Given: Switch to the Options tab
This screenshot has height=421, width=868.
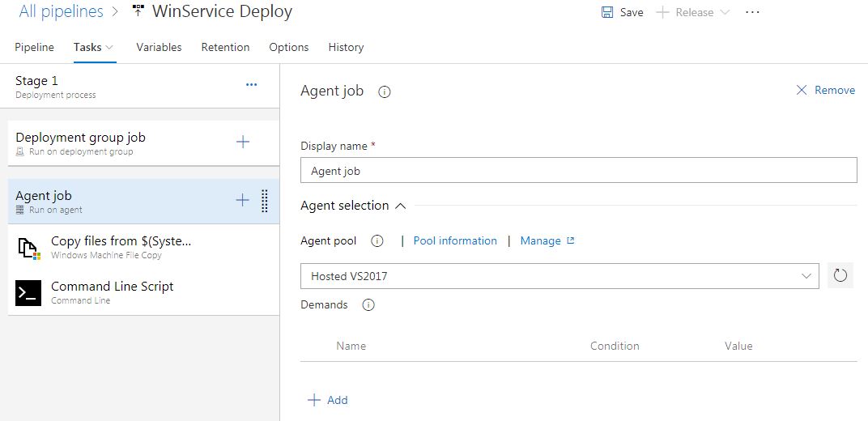Looking at the screenshot, I should tap(289, 48).
